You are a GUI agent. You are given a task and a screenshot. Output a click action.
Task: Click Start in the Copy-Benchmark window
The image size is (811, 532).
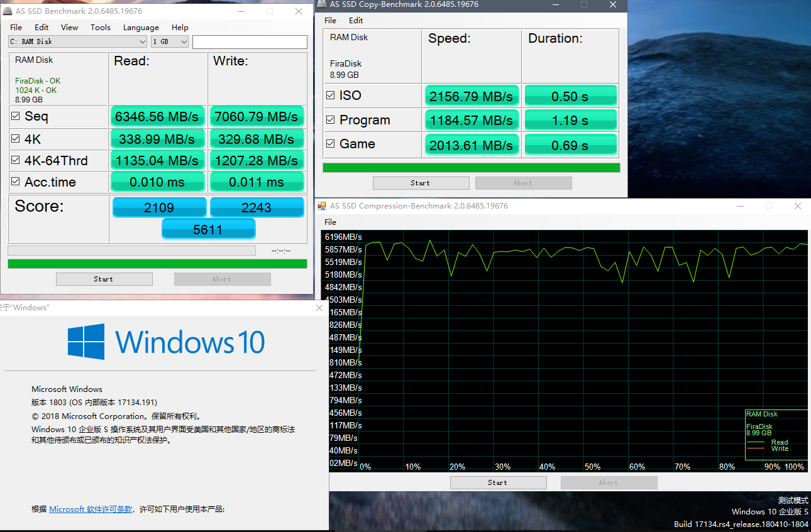coord(421,183)
